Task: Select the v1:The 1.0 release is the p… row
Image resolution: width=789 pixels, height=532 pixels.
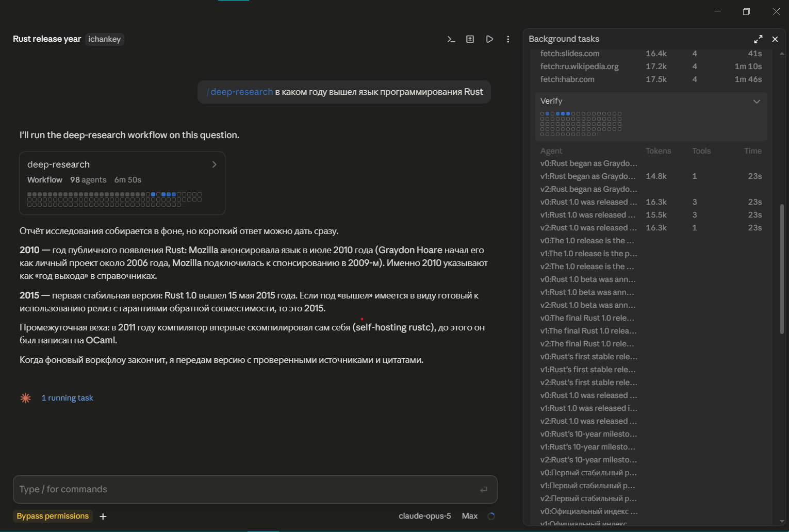Action: coord(651,254)
